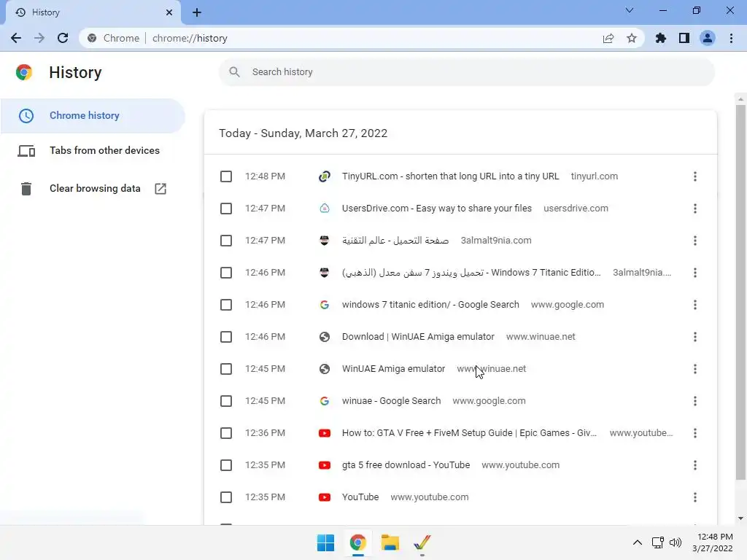Viewport: 747px width, 560px height.
Task: Switch to the History browser tab
Action: pos(93,12)
